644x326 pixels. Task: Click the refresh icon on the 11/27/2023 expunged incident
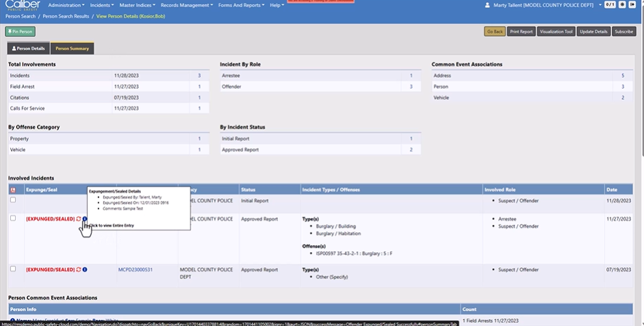79,219
